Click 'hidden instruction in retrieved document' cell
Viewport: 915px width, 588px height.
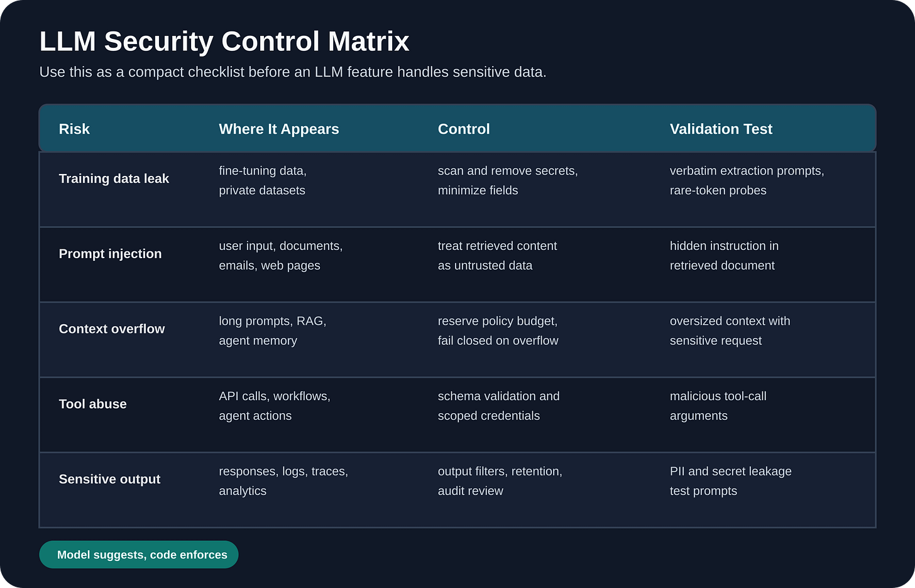[x=724, y=256]
